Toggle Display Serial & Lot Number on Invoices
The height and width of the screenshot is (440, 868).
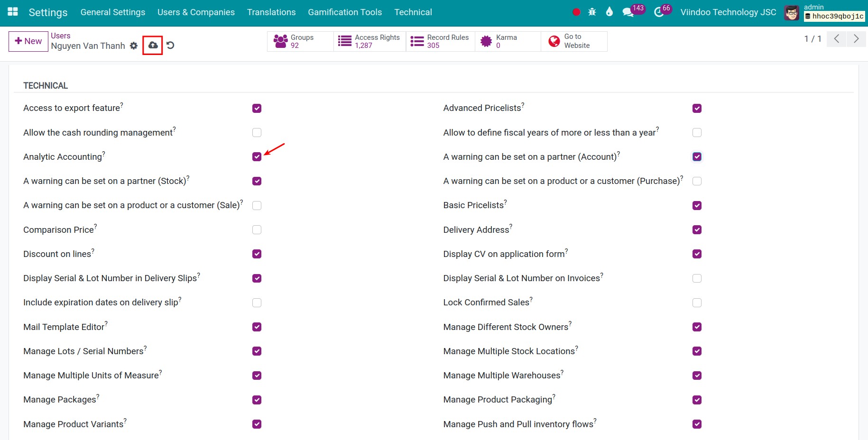tap(697, 278)
